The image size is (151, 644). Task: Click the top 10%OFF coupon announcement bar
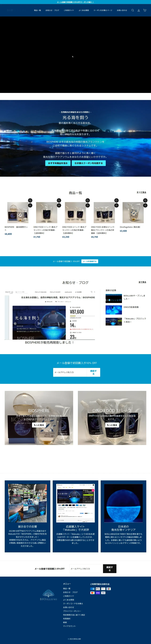75,2
